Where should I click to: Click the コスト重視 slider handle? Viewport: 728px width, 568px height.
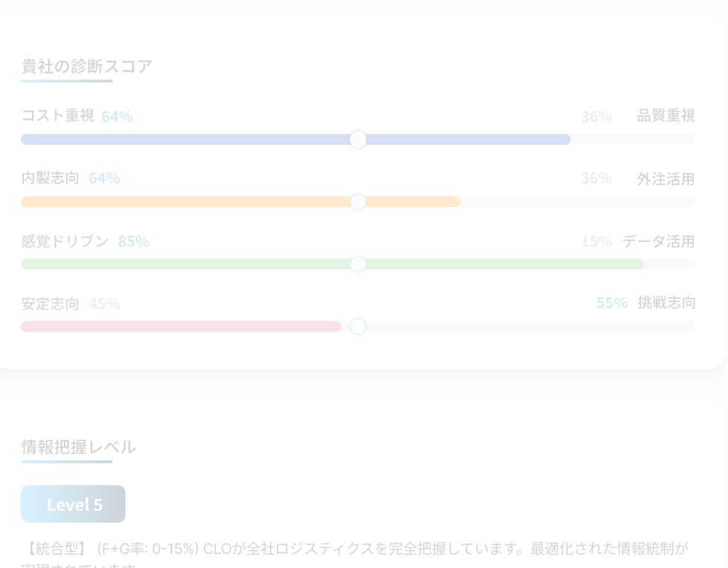(x=358, y=140)
